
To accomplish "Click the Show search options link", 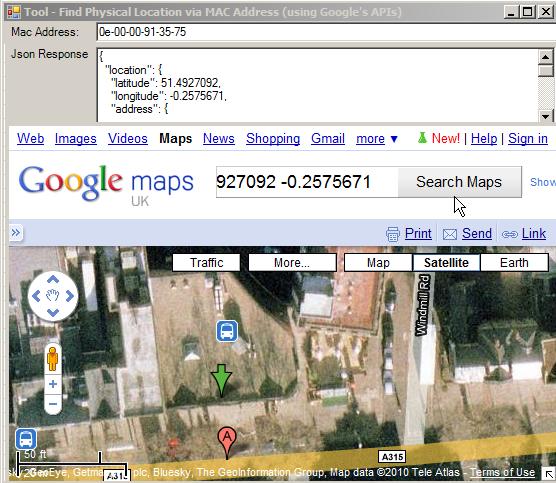I will point(543,182).
